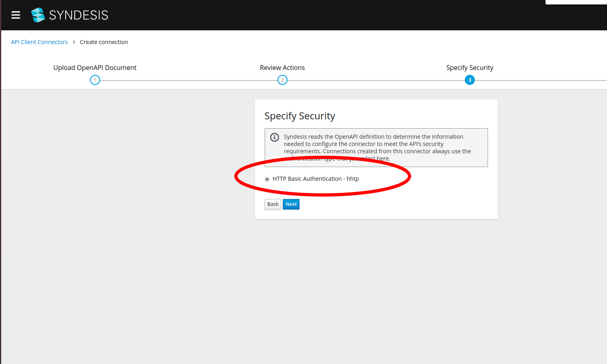Select wizard step 1 circle
The image size is (607, 364).
(95, 80)
